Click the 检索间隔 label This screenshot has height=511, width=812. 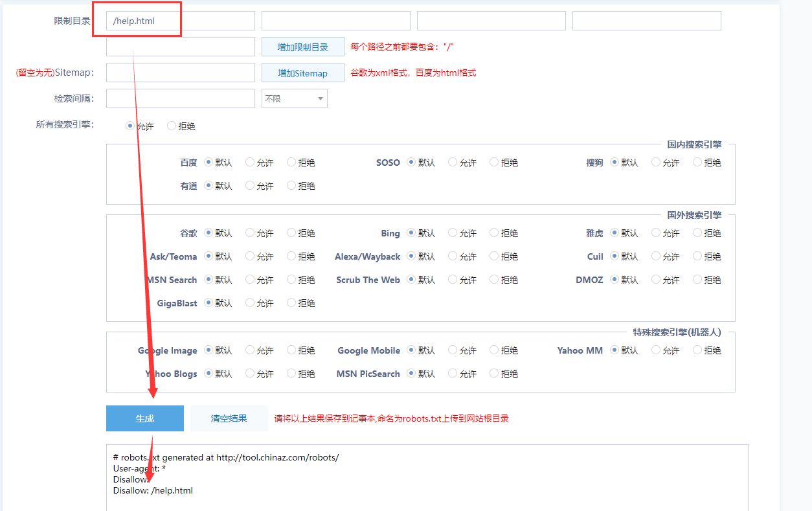click(74, 98)
